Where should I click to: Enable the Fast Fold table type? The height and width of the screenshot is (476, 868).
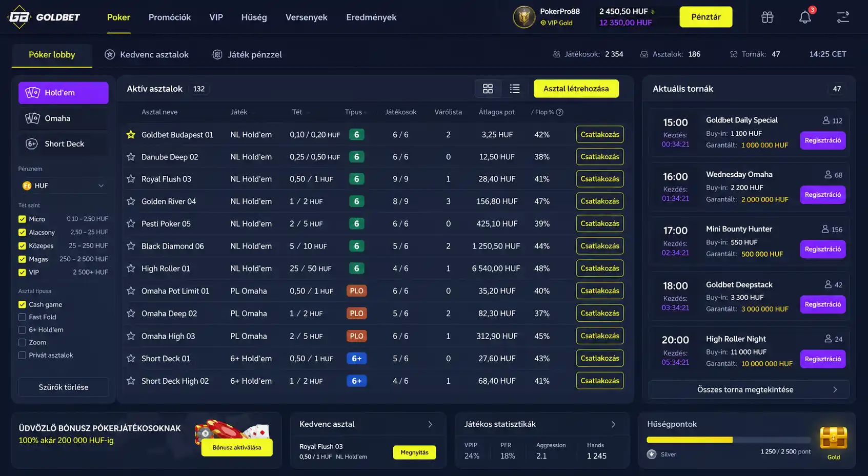coord(22,317)
